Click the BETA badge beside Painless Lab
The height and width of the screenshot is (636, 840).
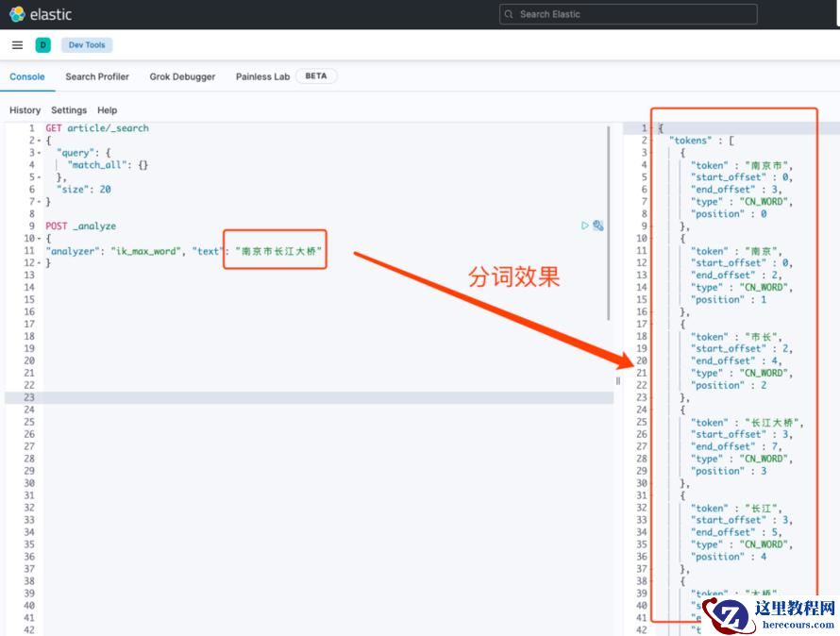(x=316, y=76)
